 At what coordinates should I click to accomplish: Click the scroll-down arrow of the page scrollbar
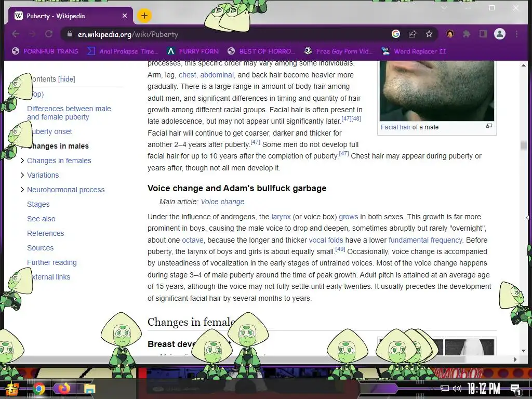[x=524, y=351]
